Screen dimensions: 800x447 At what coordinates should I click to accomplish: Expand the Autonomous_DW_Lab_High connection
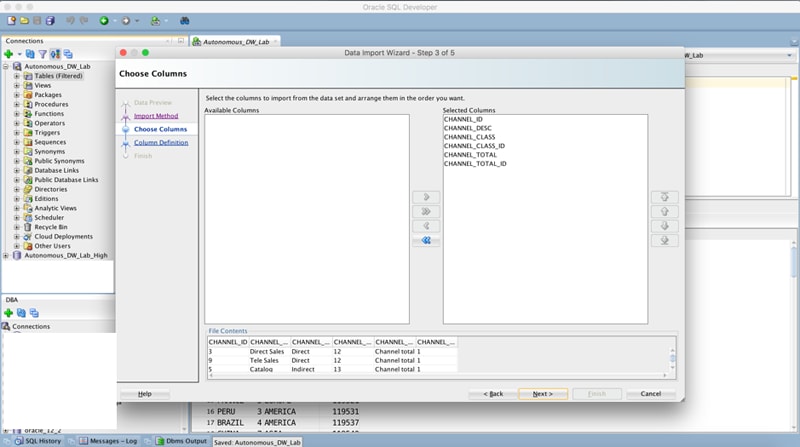(6, 255)
